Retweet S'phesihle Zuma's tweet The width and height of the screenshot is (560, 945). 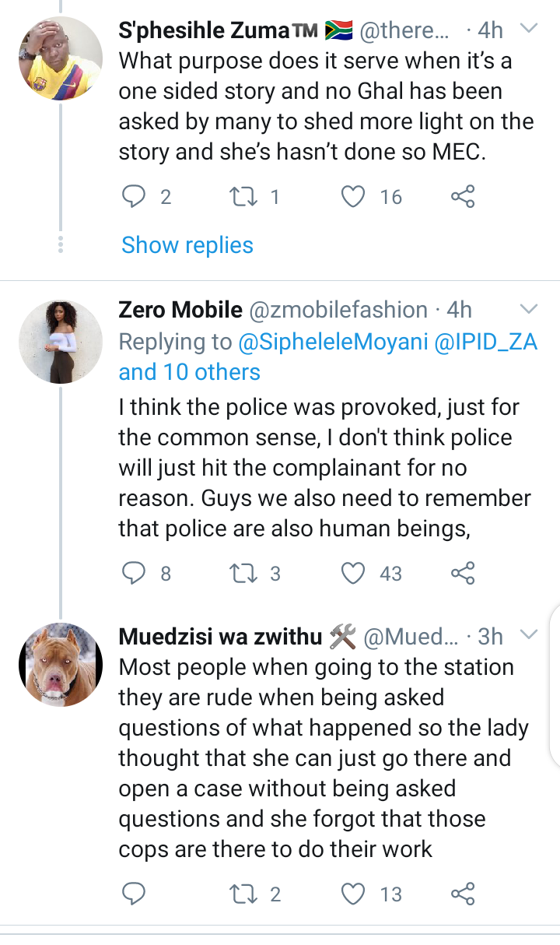pos(243,197)
